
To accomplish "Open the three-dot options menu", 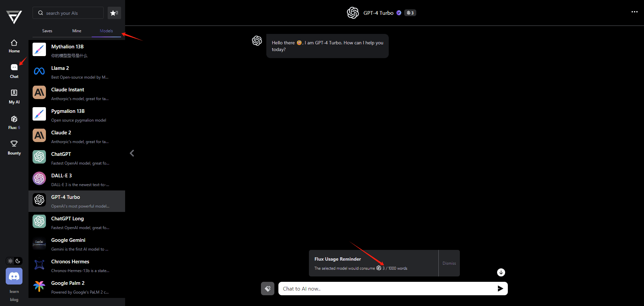I will (x=634, y=12).
